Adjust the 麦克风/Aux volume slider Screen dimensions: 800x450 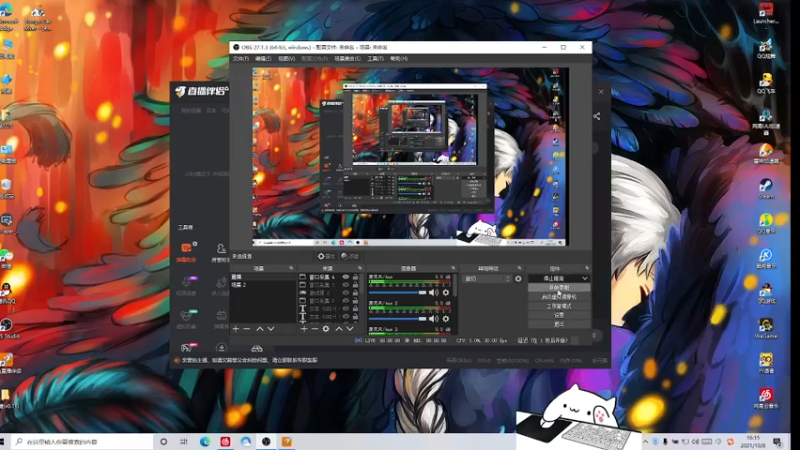point(397,292)
